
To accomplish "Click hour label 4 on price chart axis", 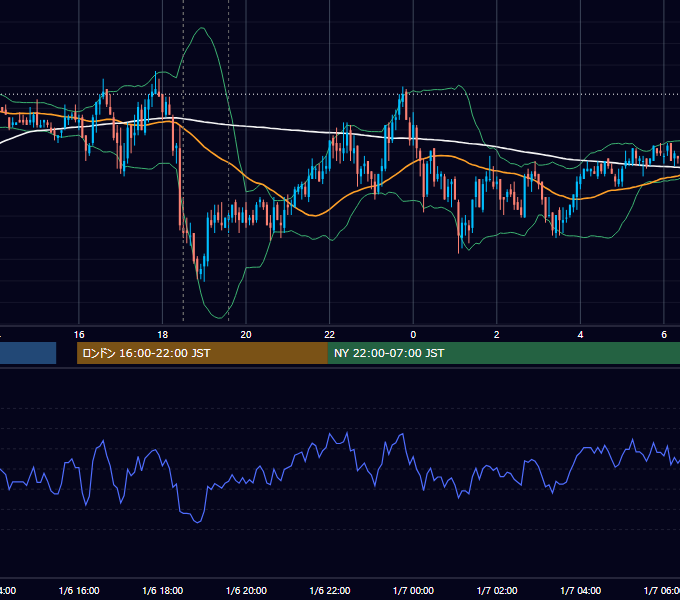I will point(580,335).
